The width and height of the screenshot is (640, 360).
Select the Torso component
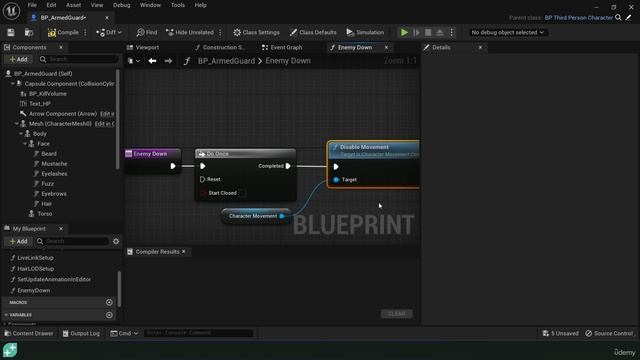pyautogui.click(x=44, y=213)
